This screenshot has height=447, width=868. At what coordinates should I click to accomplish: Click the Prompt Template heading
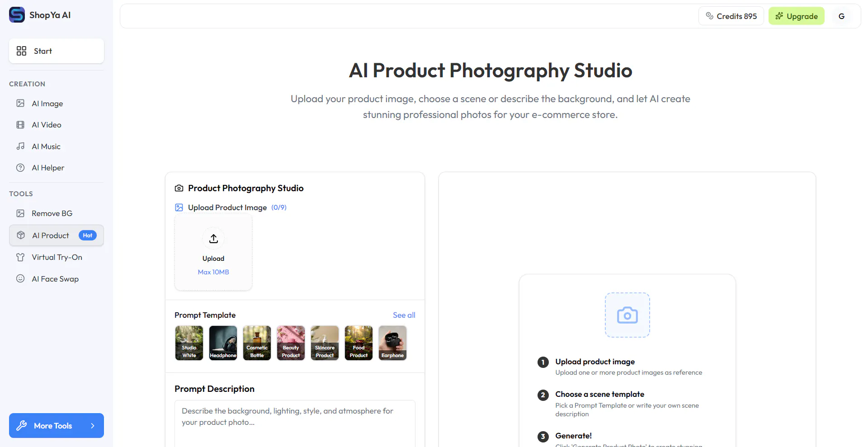tap(205, 315)
